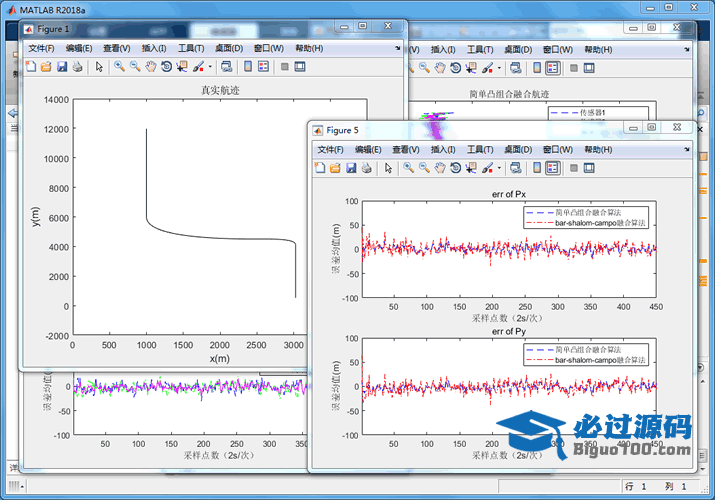The image size is (715, 500).
Task: Open 查看(V) menu in Figure 1
Action: click(x=116, y=48)
